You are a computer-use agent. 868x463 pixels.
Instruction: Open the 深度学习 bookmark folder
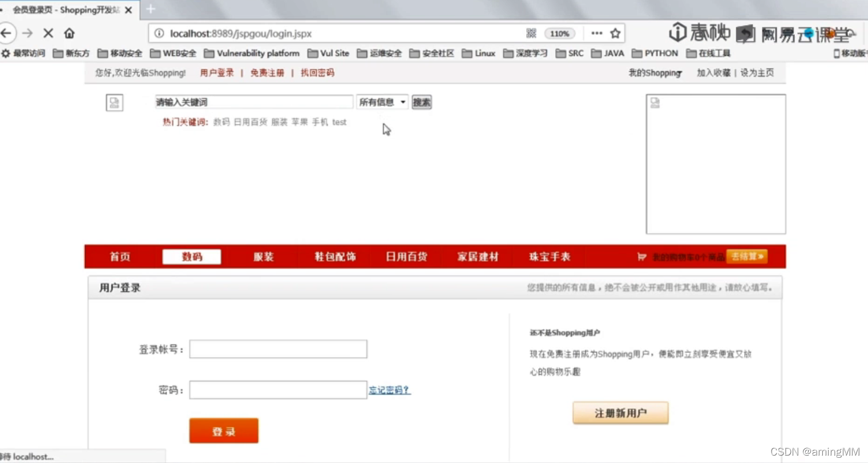tap(526, 53)
